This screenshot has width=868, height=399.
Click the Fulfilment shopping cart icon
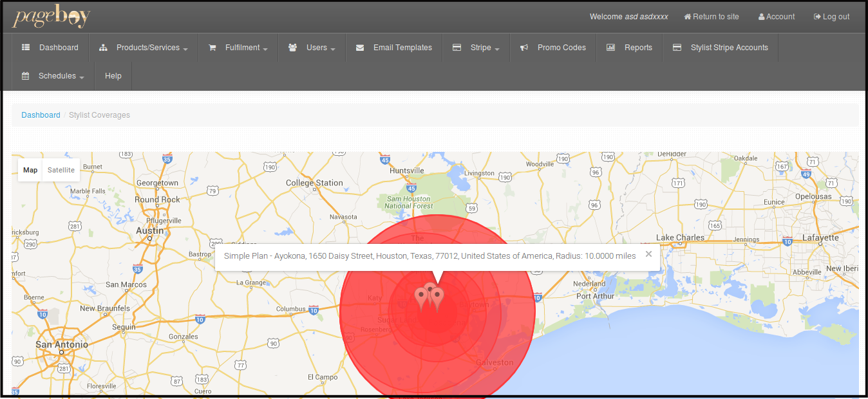pos(212,48)
